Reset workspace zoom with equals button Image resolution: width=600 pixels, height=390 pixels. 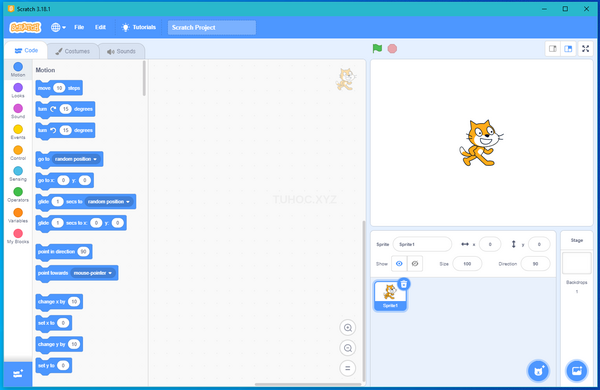click(x=348, y=368)
